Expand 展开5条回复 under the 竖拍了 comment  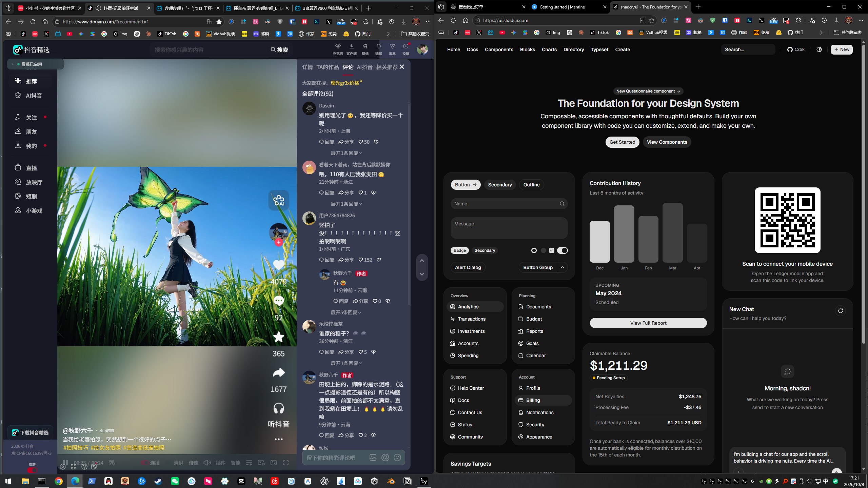tap(346, 312)
